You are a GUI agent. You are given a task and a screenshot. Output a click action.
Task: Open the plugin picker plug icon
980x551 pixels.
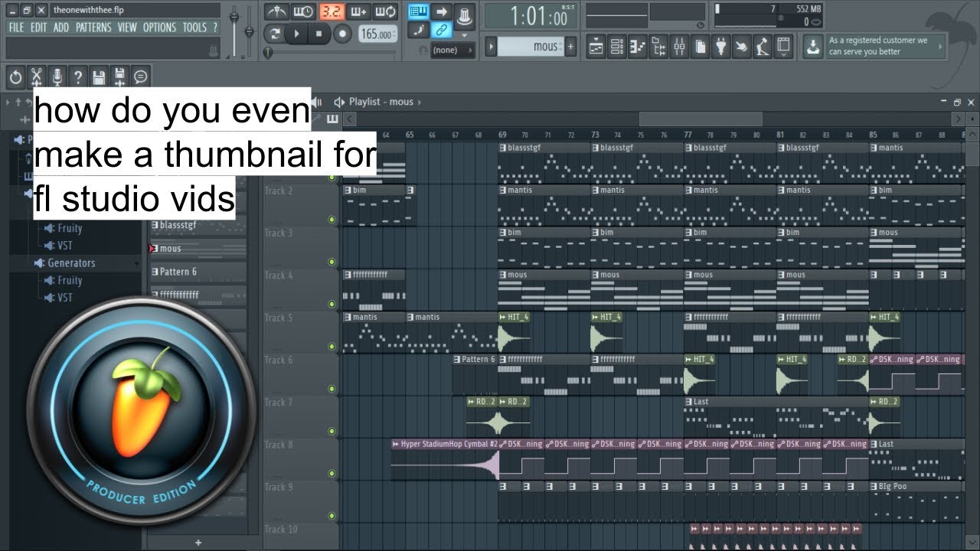pyautogui.click(x=720, y=47)
